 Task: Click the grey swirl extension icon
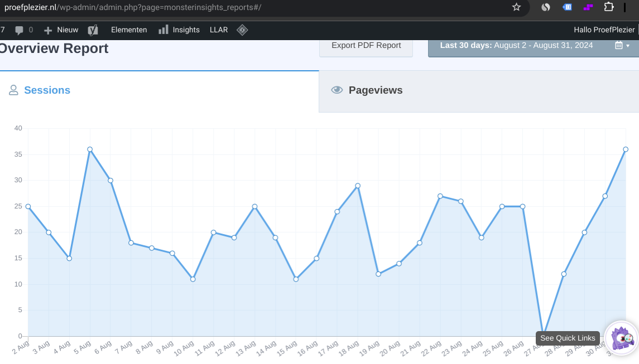[x=546, y=7]
